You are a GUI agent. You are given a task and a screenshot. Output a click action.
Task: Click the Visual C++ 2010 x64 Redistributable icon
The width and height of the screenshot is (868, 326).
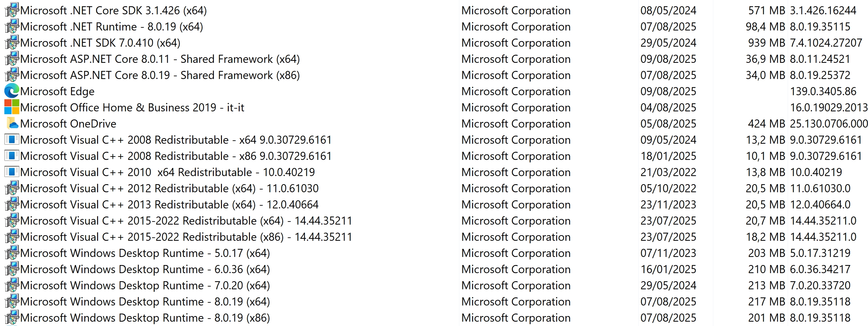point(12,171)
